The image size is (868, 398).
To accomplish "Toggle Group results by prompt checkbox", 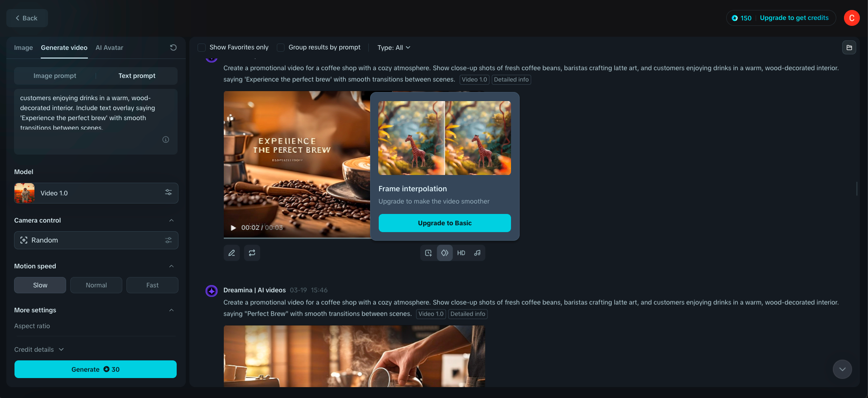I will point(281,48).
